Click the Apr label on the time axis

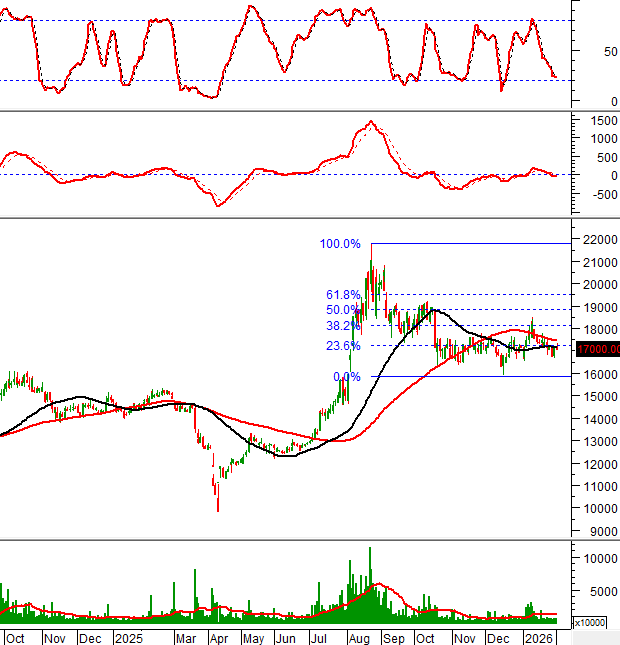[x=218, y=637]
